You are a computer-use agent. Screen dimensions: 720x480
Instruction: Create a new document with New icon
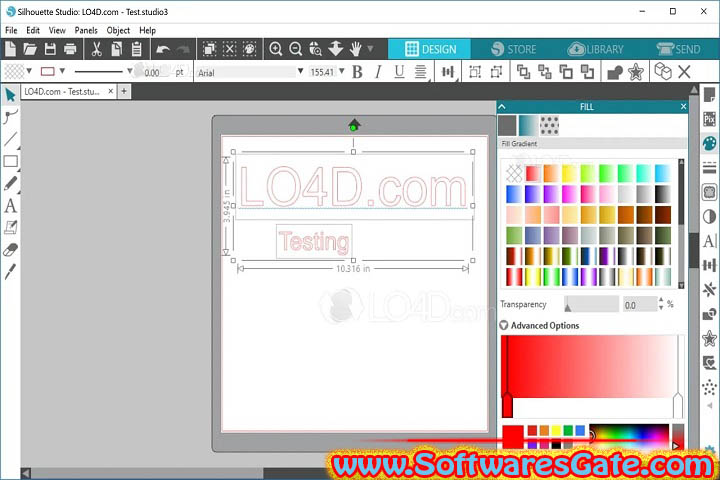[10, 49]
